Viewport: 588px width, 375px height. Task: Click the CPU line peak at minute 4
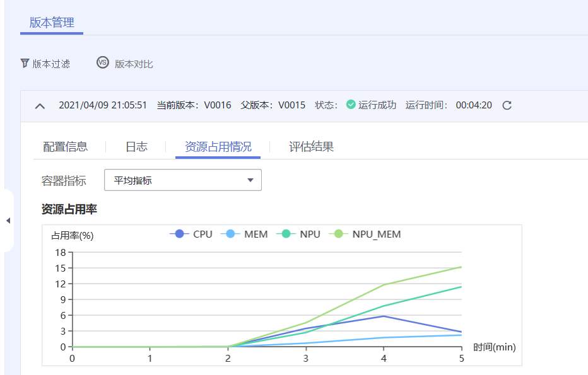[x=384, y=316]
